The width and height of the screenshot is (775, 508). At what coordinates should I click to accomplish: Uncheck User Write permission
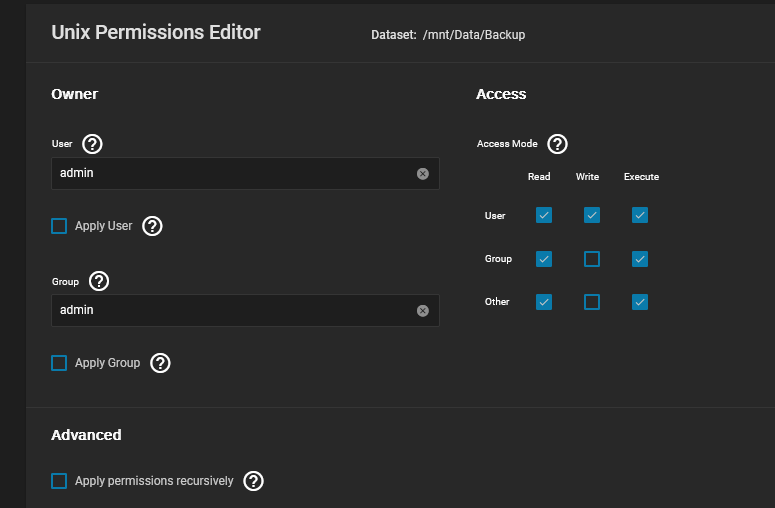tap(592, 215)
